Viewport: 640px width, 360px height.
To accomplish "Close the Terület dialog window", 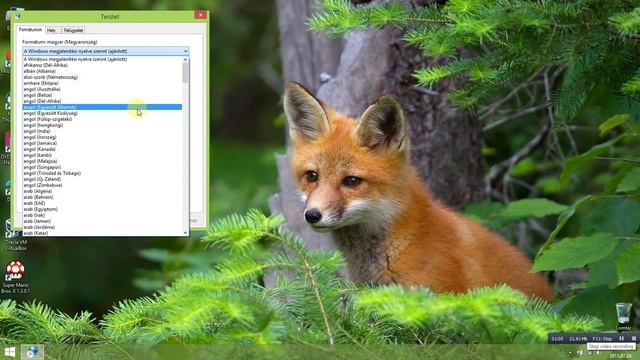I will [x=200, y=15].
